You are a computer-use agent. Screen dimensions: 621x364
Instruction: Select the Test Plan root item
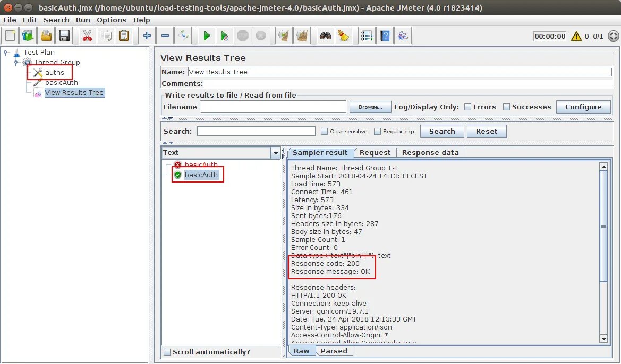(x=39, y=52)
